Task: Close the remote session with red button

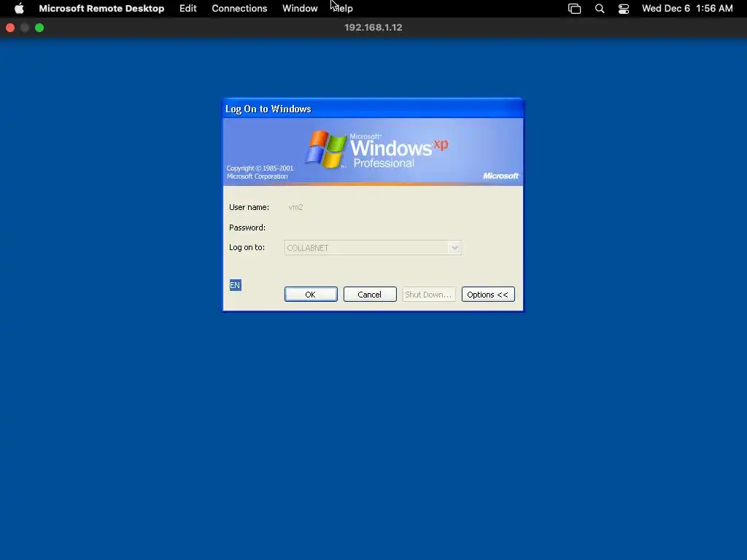Action: coord(10,28)
